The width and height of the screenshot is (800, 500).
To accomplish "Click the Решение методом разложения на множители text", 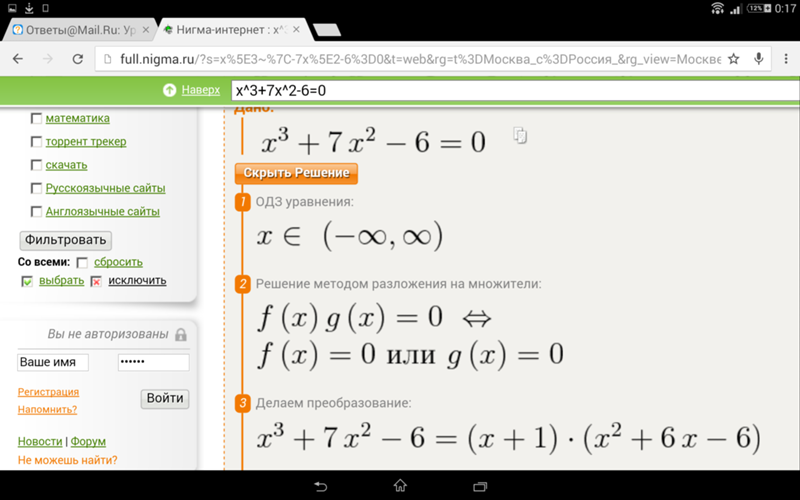I will point(398,284).
